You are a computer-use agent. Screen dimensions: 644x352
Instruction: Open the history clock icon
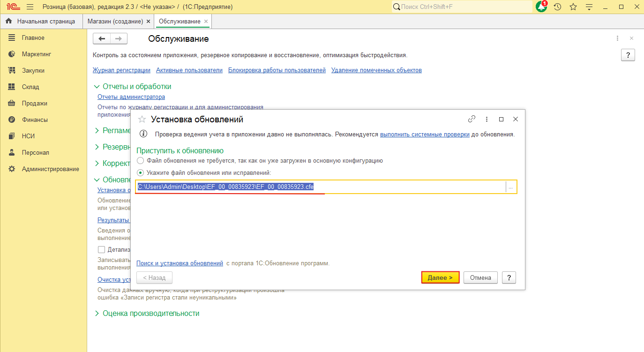click(557, 7)
